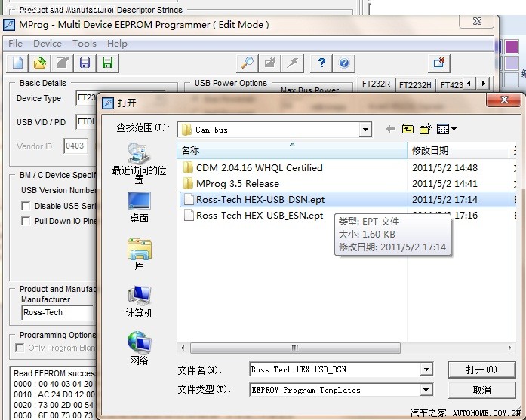526x420 pixels.
Task: Expand the file type dropdown EEPROM Program Templates
Action: click(426, 390)
